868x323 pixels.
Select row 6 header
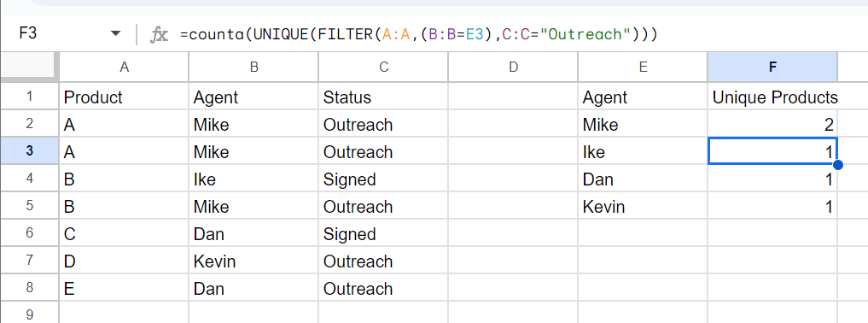29,232
